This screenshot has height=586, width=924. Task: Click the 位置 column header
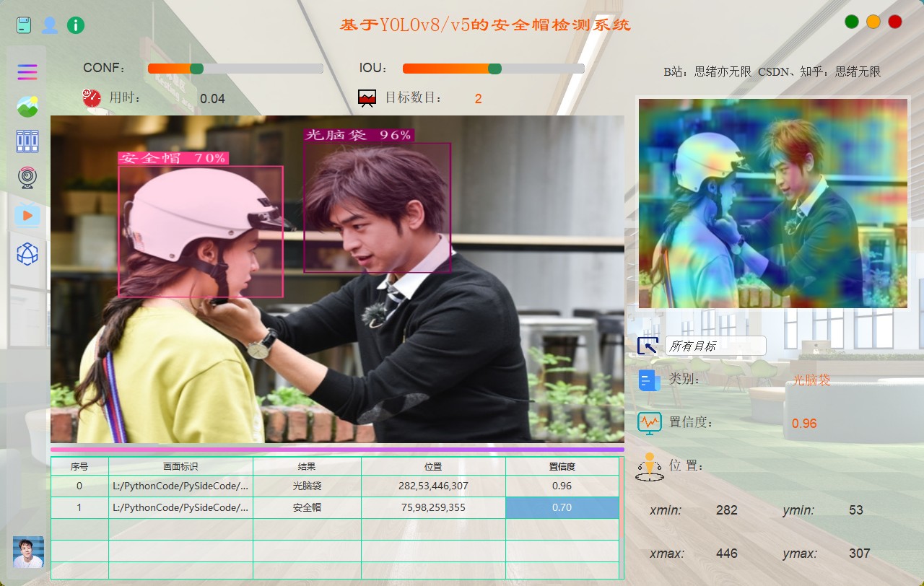click(x=433, y=467)
